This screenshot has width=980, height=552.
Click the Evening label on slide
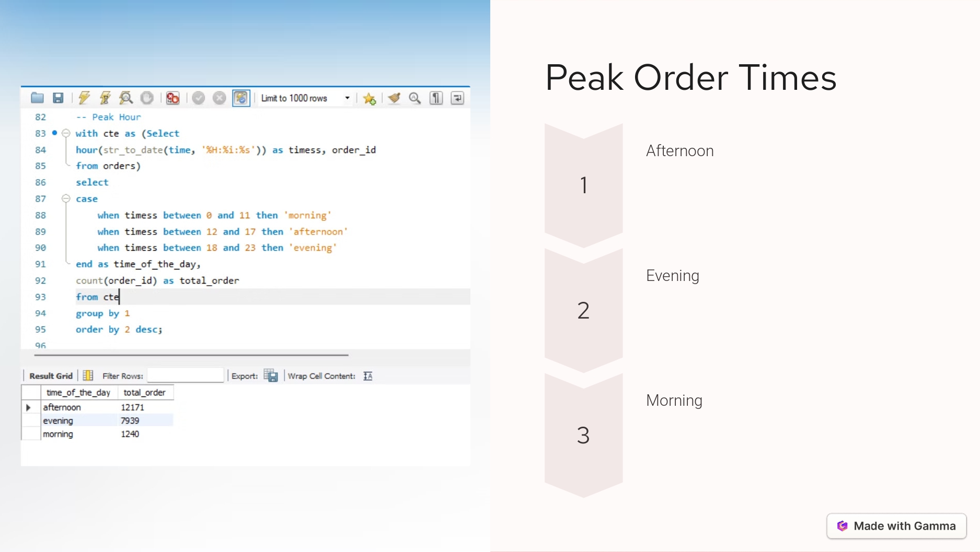point(673,276)
